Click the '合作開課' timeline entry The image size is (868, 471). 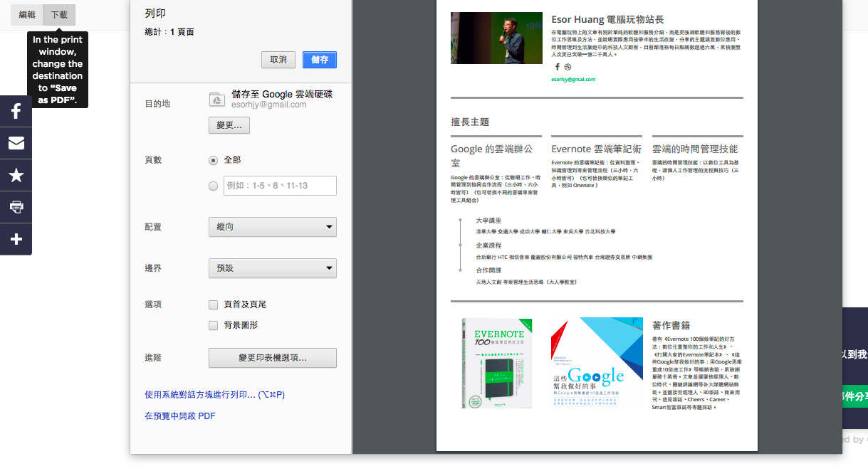(488, 270)
